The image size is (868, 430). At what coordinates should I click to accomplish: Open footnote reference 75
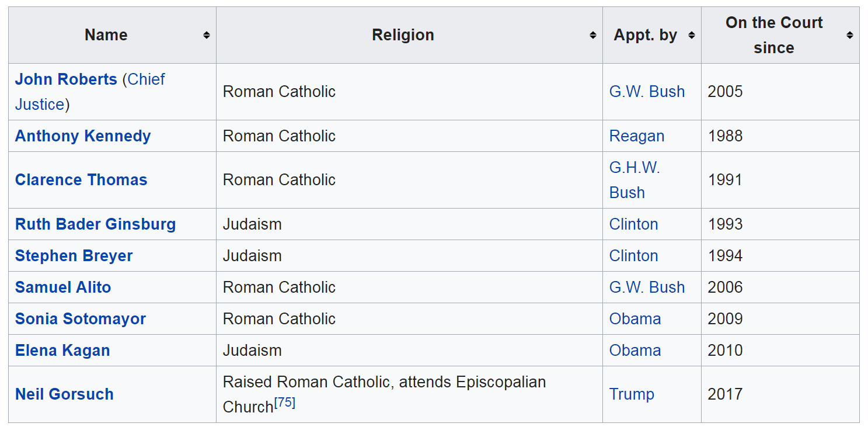(285, 403)
